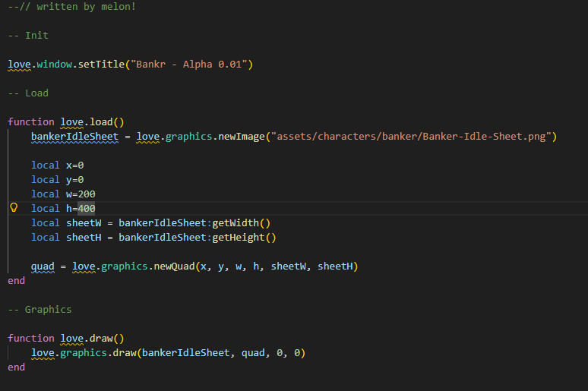Place cursor on the "local x=0" line
The height and width of the screenshot is (391, 588).
pos(58,165)
